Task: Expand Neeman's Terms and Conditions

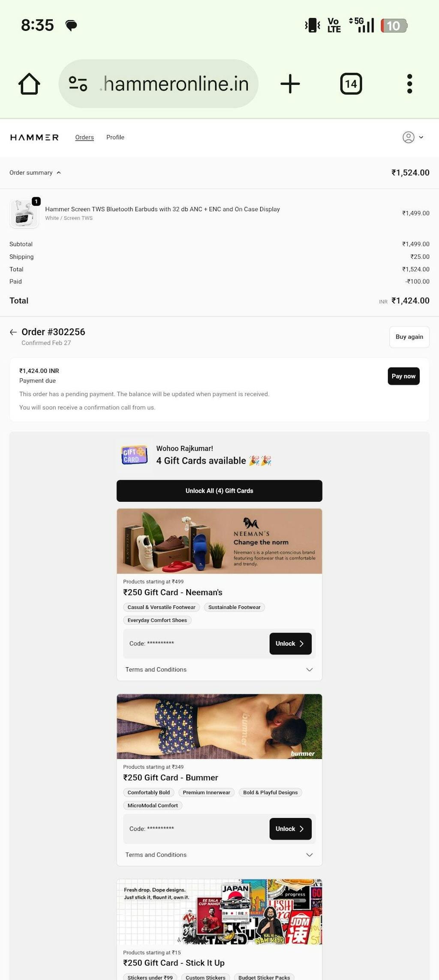Action: coord(219,669)
